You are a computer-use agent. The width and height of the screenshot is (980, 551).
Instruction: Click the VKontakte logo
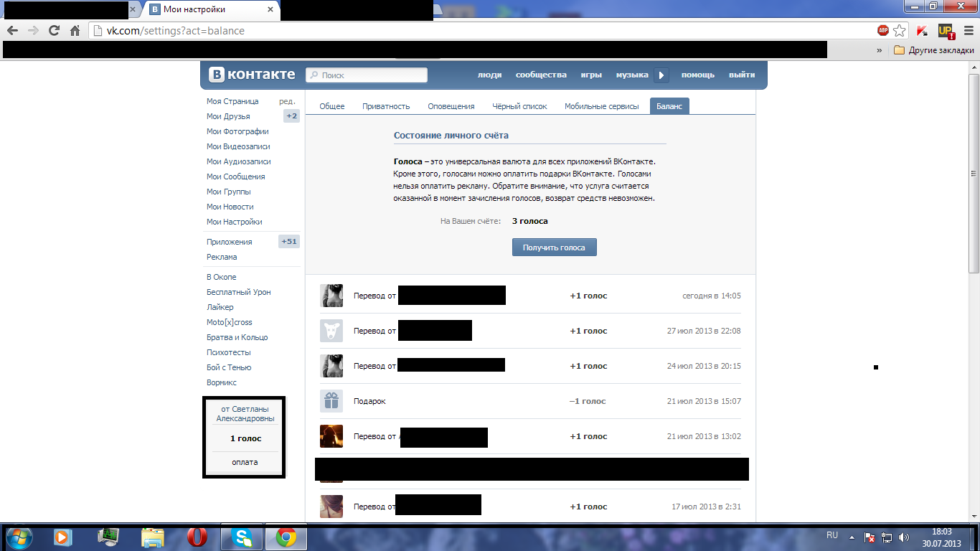(252, 75)
